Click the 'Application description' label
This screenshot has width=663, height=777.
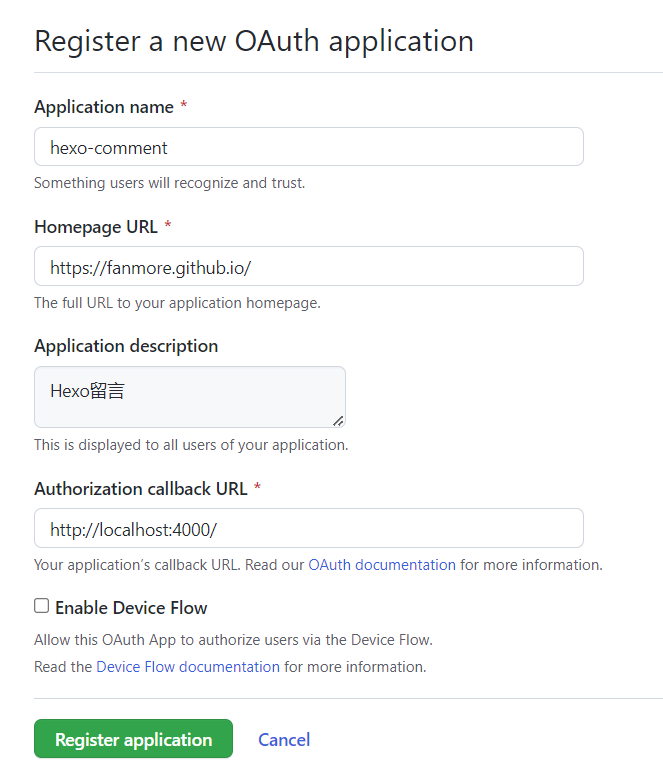[x=126, y=346]
